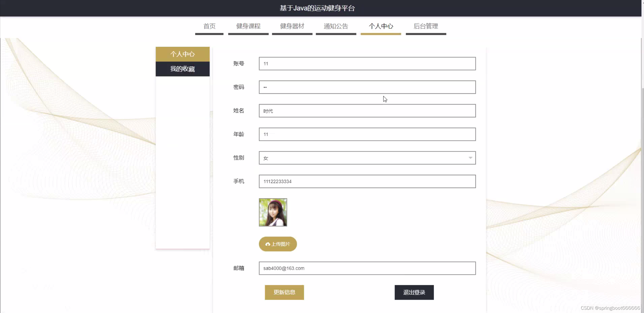Focus the 年龄 age input field
The width and height of the screenshot is (644, 313).
coord(367,134)
